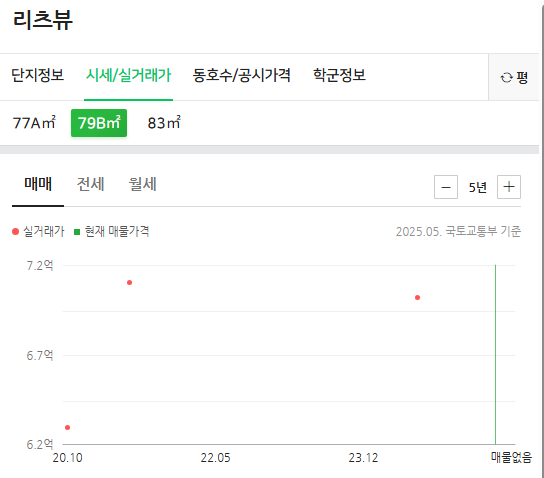Select the 83㎡ area type
Viewport: 544px width, 478px height.
164,123
